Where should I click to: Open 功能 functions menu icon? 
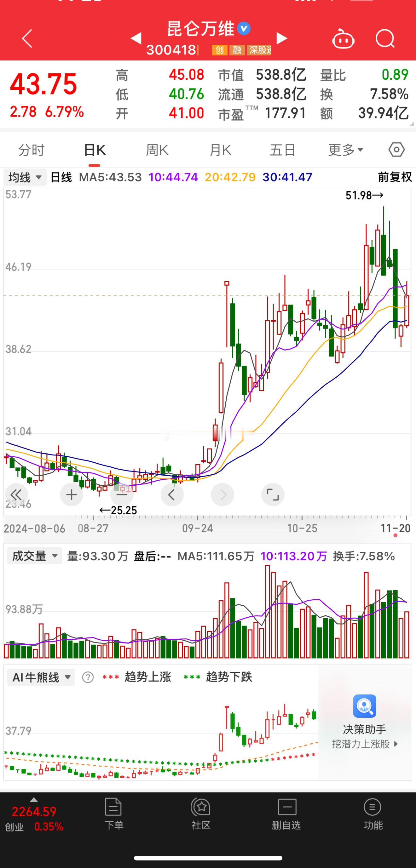(373, 807)
